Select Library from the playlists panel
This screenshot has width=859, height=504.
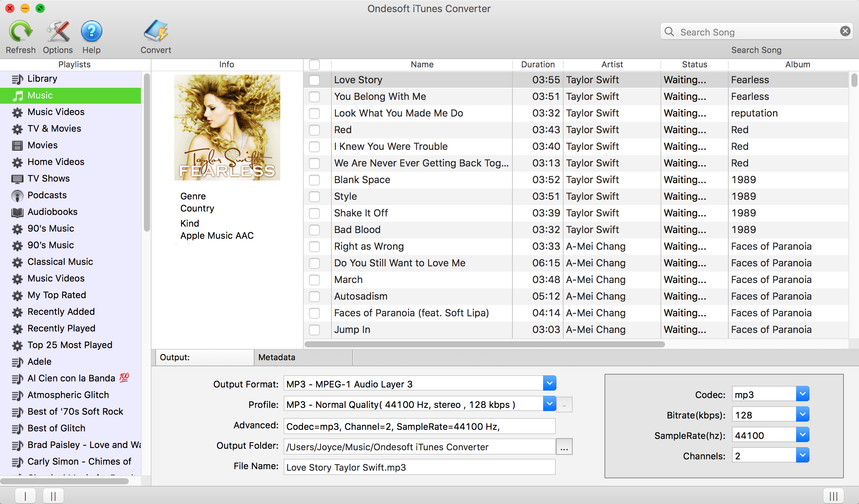pos(43,78)
